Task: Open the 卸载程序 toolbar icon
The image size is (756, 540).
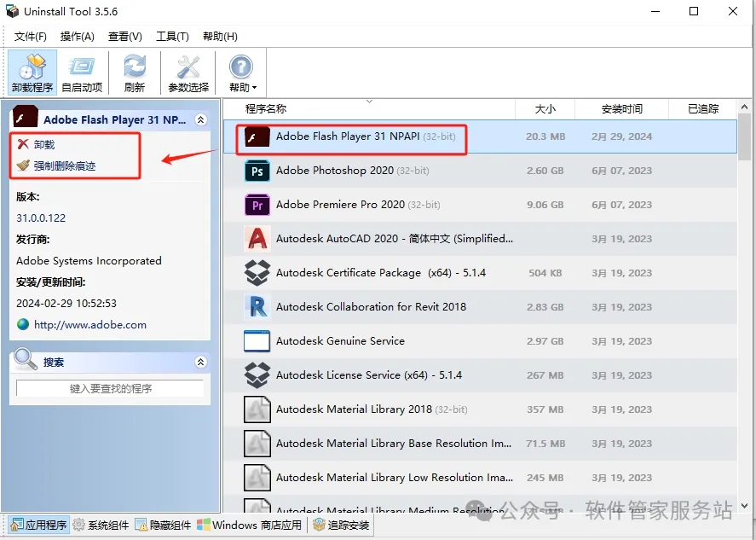Action: click(32, 73)
